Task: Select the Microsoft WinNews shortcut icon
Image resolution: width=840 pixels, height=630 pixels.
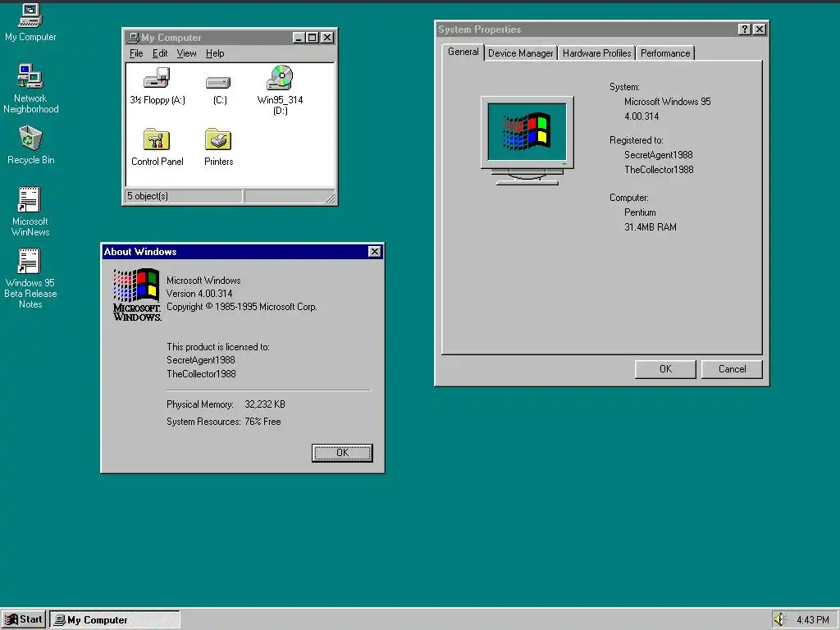Action: coord(30,211)
